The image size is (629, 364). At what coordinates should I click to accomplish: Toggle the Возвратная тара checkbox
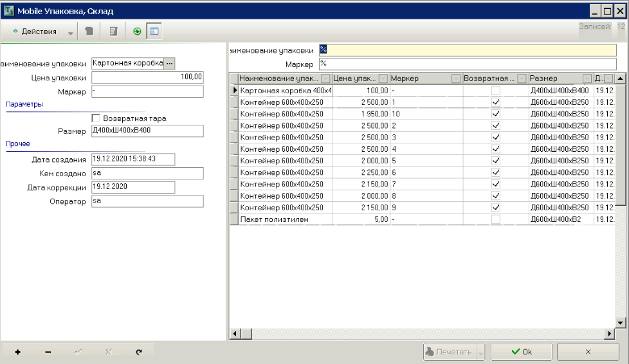tap(96, 118)
